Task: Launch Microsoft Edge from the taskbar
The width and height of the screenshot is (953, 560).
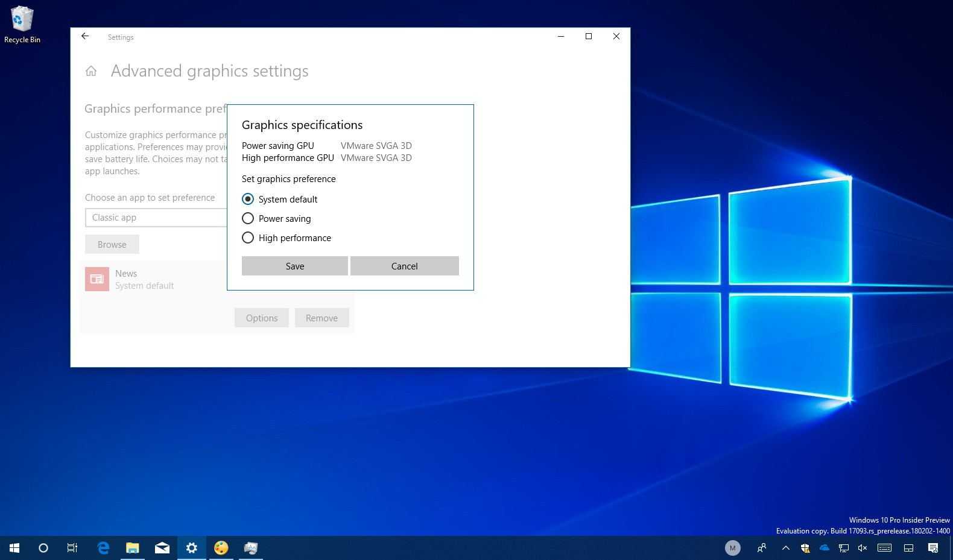Action: 103,548
